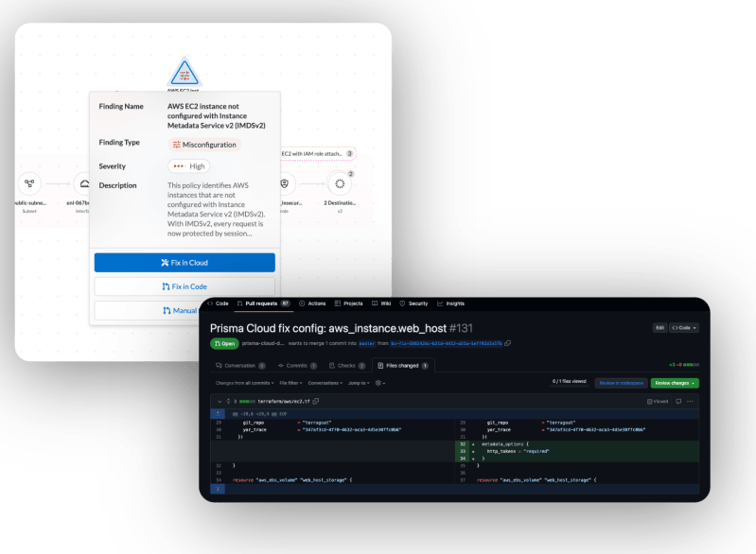Open the Insights tab
Screen dimensions: 756x554
[450, 303]
